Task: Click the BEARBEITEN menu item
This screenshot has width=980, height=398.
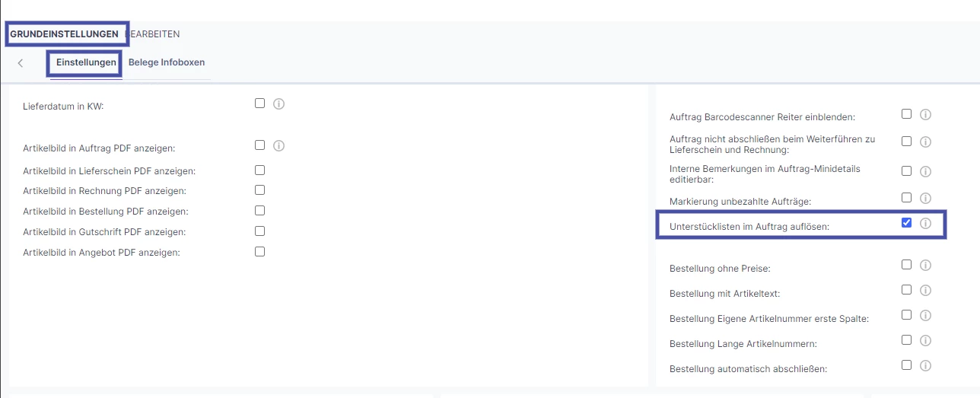Action: (x=153, y=34)
